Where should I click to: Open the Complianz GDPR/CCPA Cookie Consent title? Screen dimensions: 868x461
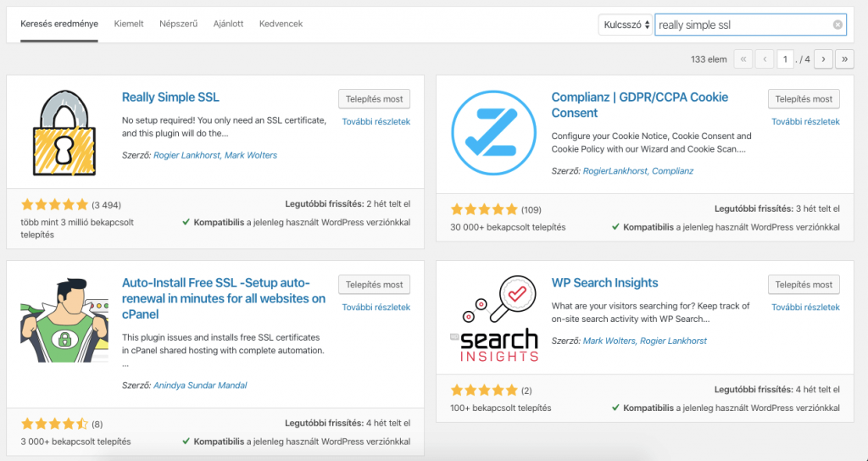(640, 105)
